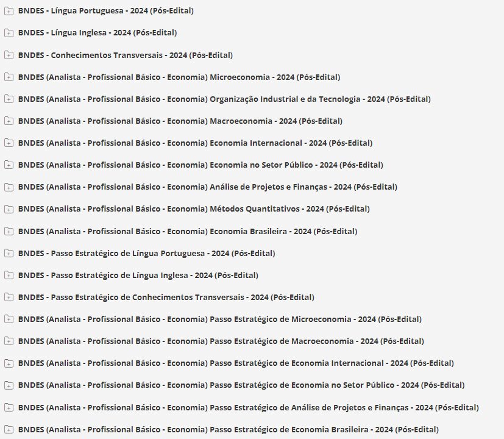Image resolution: width=504 pixels, height=439 pixels.
Task: Open Passo Estratégico de Língua Portuguesa link
Action: tap(146, 253)
